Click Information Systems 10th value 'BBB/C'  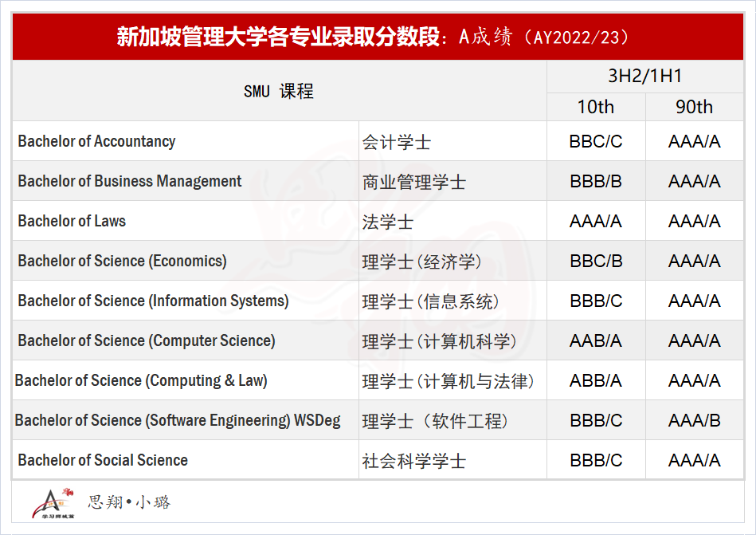(596, 301)
